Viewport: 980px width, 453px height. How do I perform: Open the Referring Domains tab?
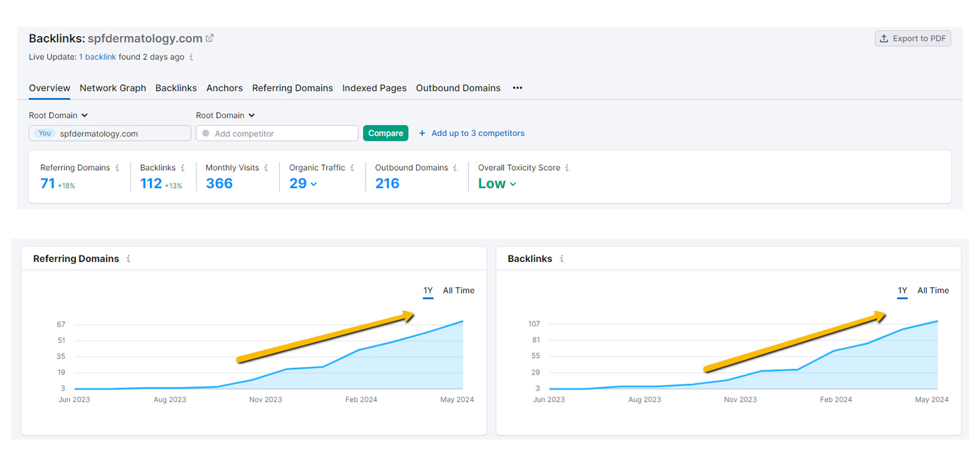pyautogui.click(x=292, y=88)
